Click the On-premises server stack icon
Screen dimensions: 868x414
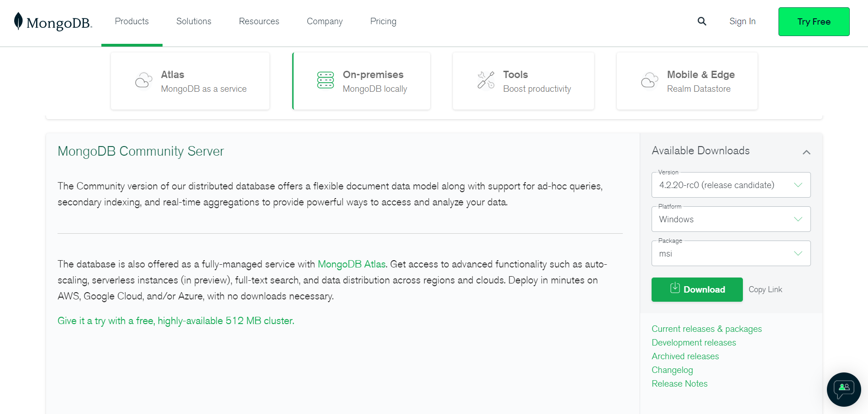tap(326, 80)
